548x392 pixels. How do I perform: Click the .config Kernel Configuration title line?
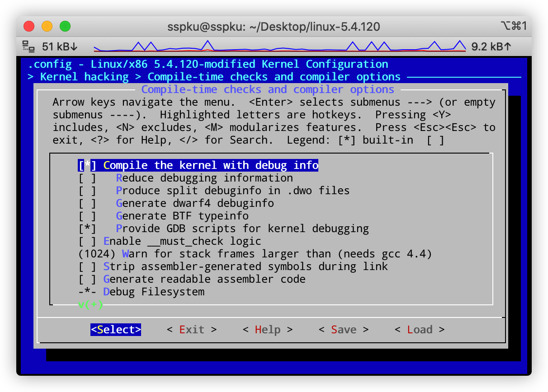tap(208, 64)
